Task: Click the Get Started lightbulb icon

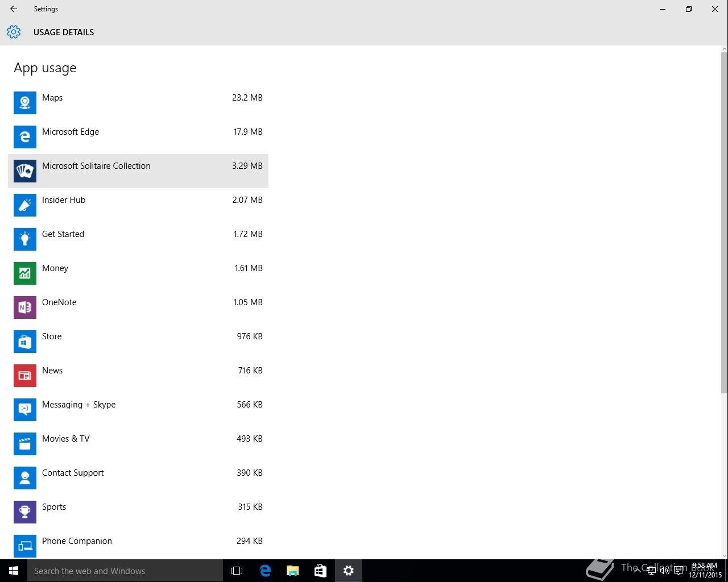Action: click(x=25, y=239)
